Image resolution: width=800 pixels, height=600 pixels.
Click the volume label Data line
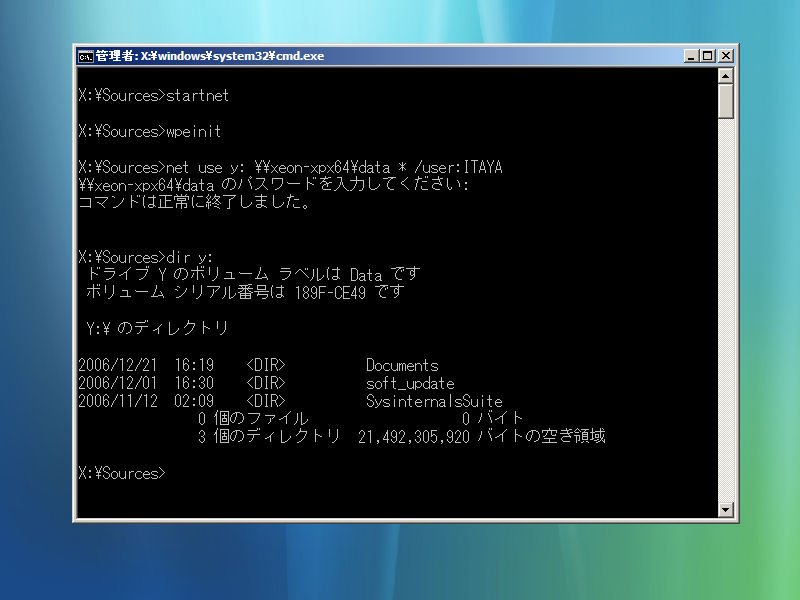(254, 274)
